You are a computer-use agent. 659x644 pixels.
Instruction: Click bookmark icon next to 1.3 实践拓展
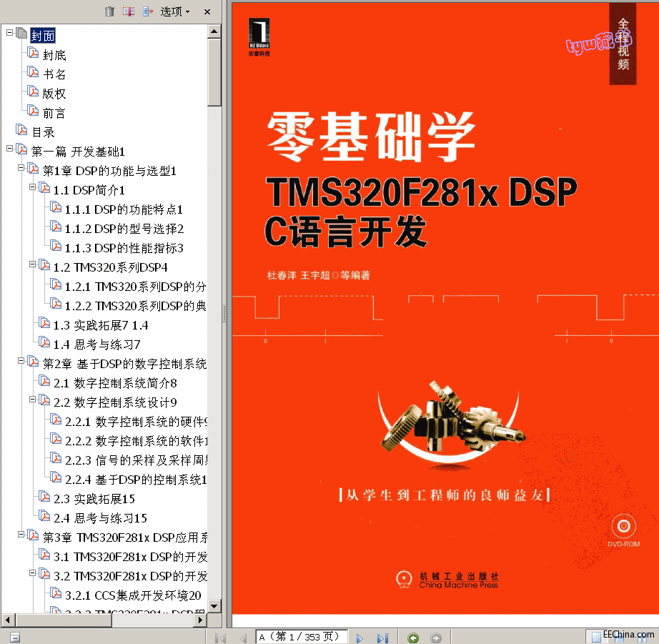point(44,323)
